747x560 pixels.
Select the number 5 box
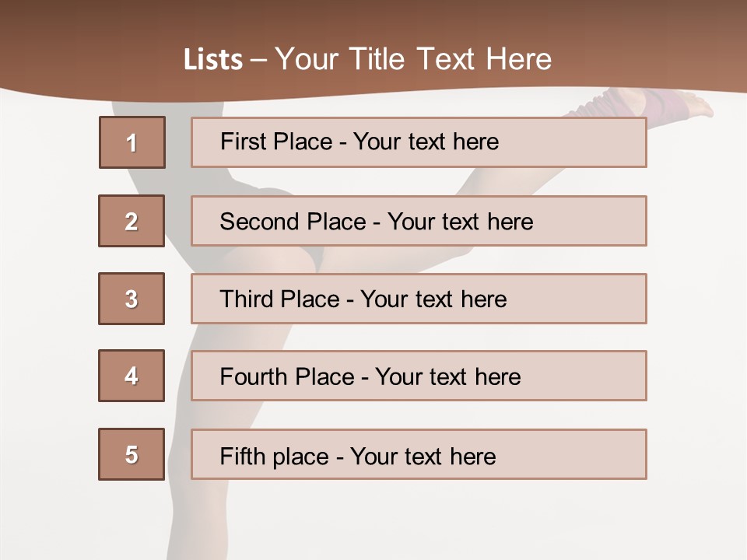coord(132,454)
